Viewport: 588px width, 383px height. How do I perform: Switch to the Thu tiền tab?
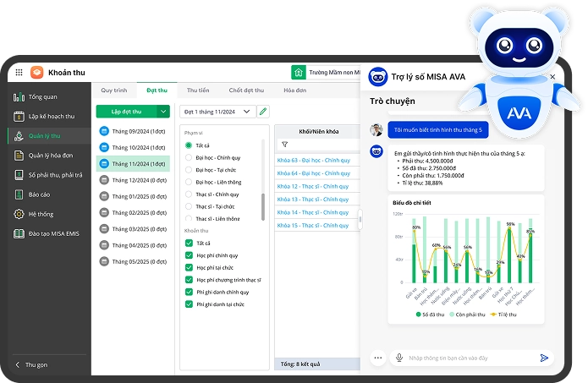point(198,90)
